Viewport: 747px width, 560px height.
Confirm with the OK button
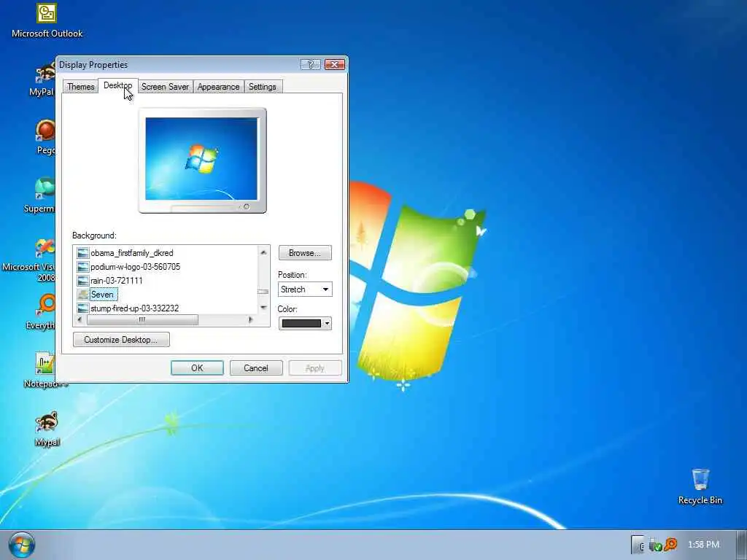(197, 368)
